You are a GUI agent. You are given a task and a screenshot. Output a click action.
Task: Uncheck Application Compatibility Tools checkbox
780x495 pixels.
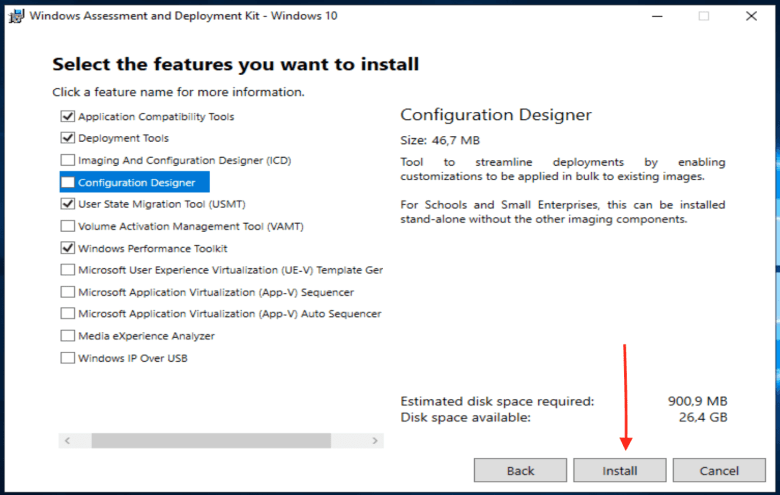click(68, 116)
